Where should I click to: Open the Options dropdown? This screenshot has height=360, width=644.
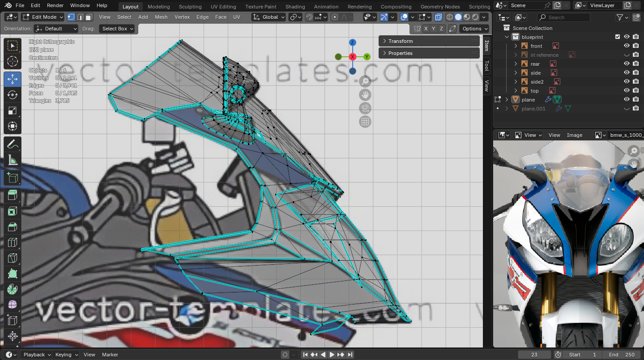(x=475, y=29)
